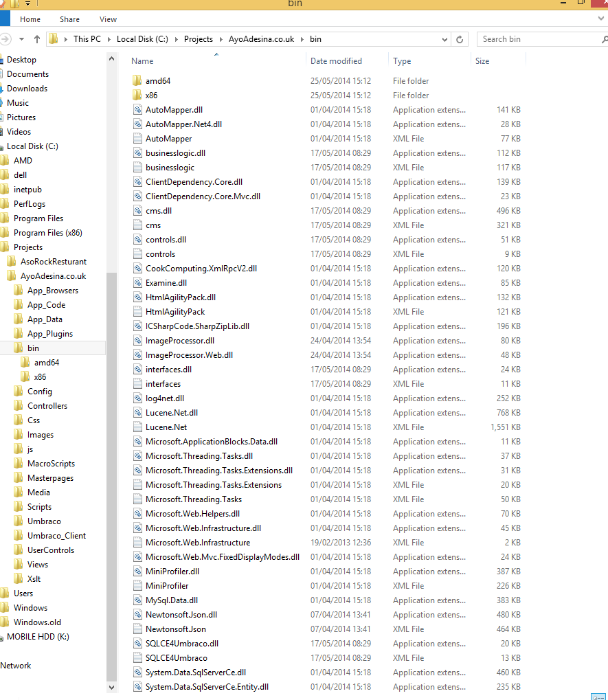
Task: Sort by Name column header
Action: [142, 61]
